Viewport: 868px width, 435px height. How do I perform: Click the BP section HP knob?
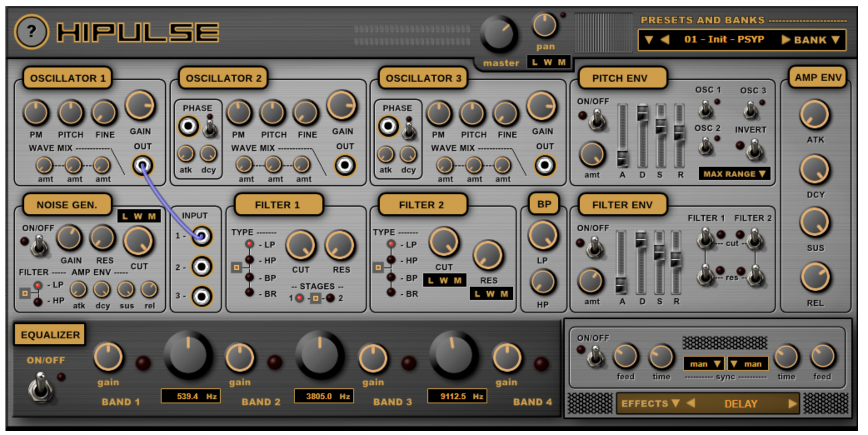(543, 282)
